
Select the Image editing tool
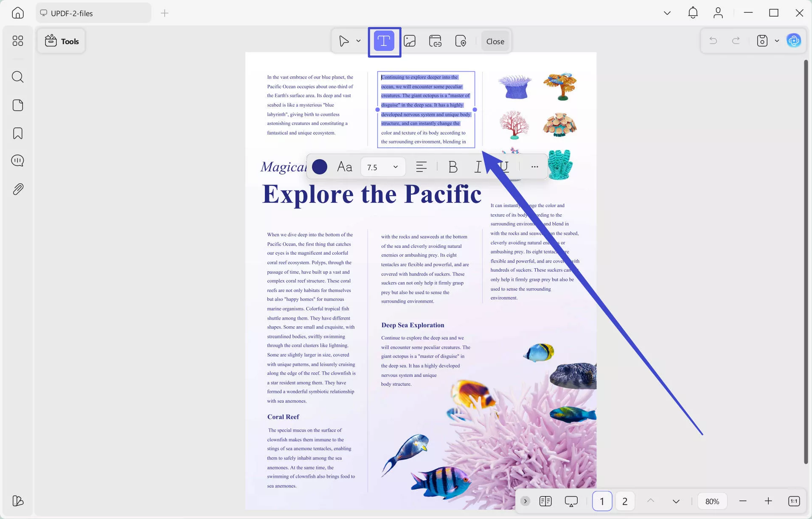pyautogui.click(x=409, y=41)
